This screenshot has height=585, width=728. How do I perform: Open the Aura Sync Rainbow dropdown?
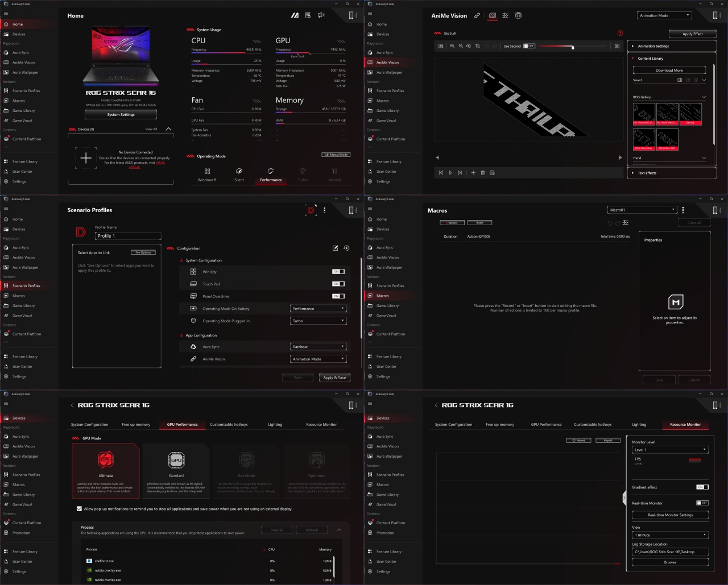pyautogui.click(x=318, y=347)
